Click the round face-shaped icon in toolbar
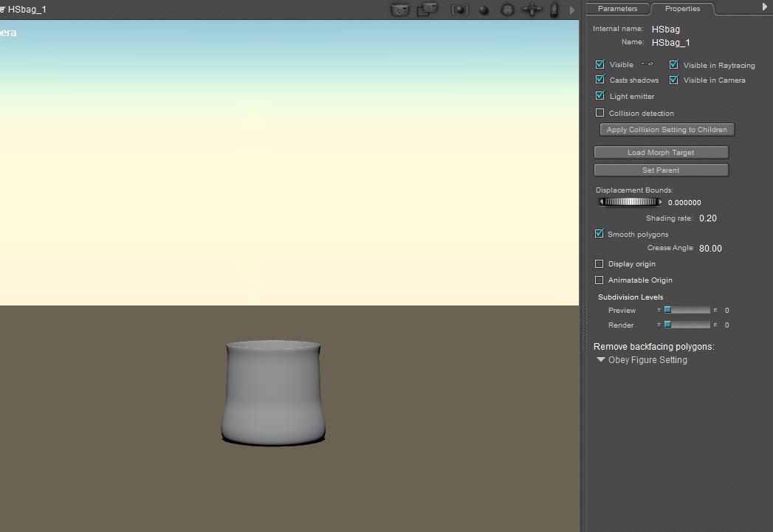 tap(507, 10)
